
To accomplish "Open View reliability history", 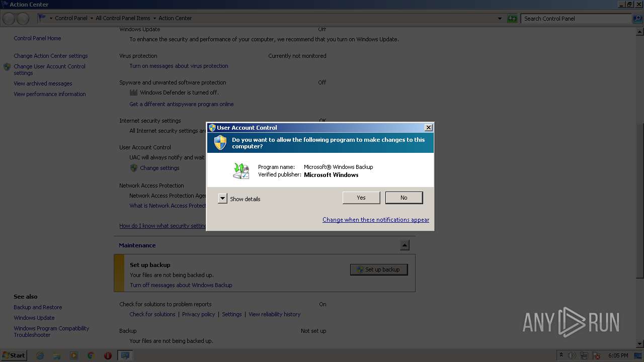I will pyautogui.click(x=274, y=314).
